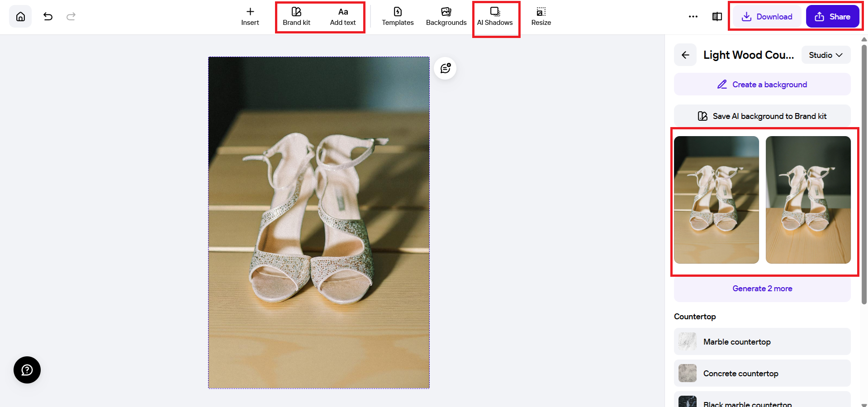The height and width of the screenshot is (407, 868).
Task: Select the second generated background thumbnail
Action: (x=808, y=199)
